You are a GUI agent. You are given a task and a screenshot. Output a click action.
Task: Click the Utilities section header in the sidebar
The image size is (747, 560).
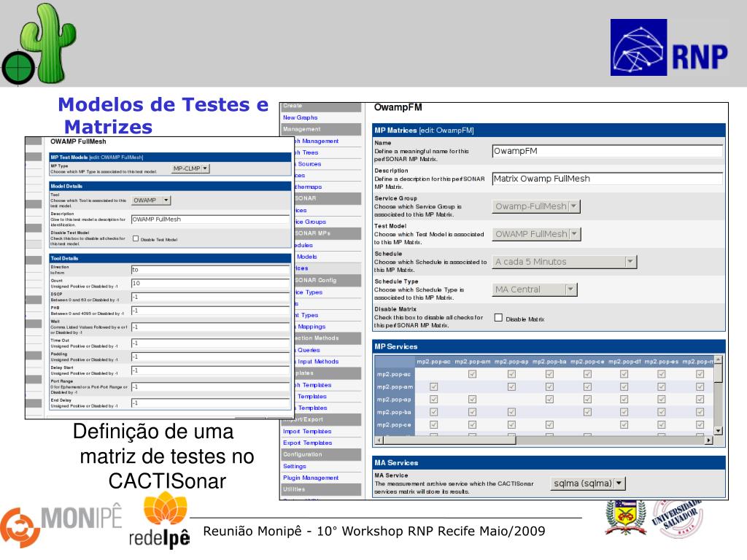pyautogui.click(x=321, y=489)
